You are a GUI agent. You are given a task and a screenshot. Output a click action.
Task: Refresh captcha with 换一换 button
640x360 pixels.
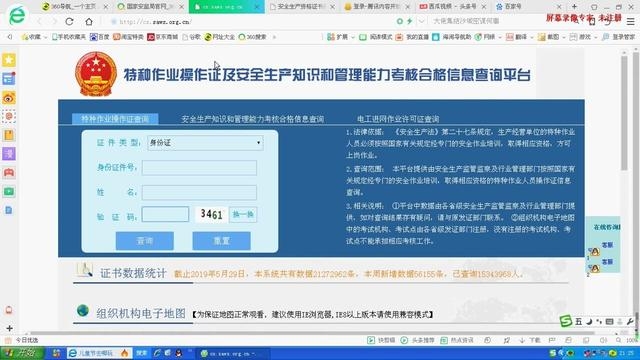(243, 214)
